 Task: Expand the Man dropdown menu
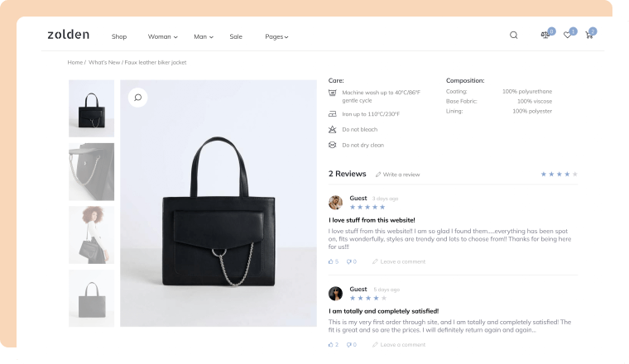pyautogui.click(x=204, y=36)
